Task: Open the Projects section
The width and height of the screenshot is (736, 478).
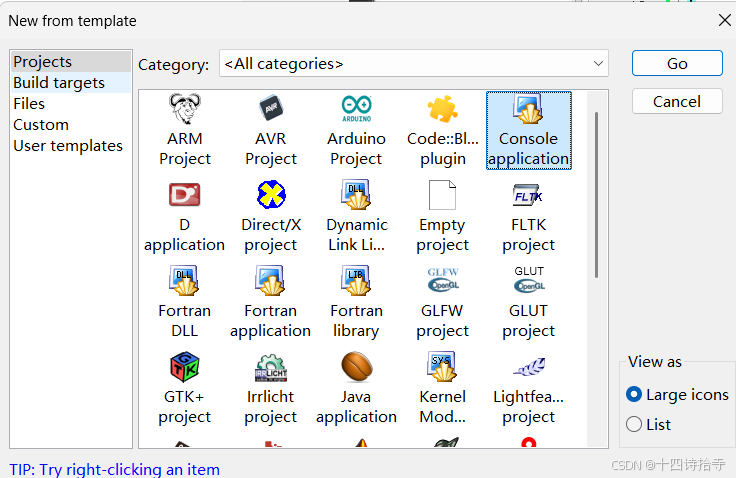Action: pyautogui.click(x=70, y=62)
